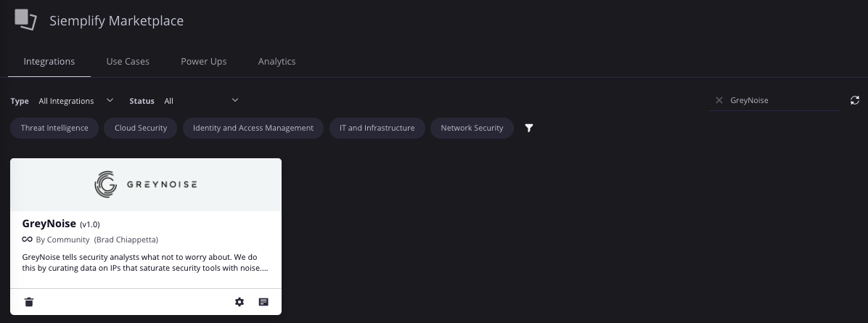
Task: Click the Type filter label
Action: coord(20,101)
